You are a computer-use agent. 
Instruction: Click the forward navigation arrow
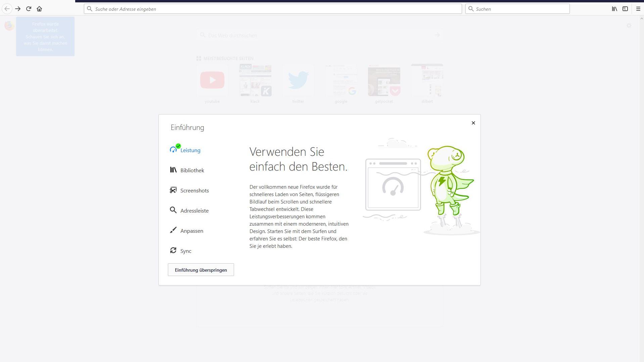[x=18, y=9]
